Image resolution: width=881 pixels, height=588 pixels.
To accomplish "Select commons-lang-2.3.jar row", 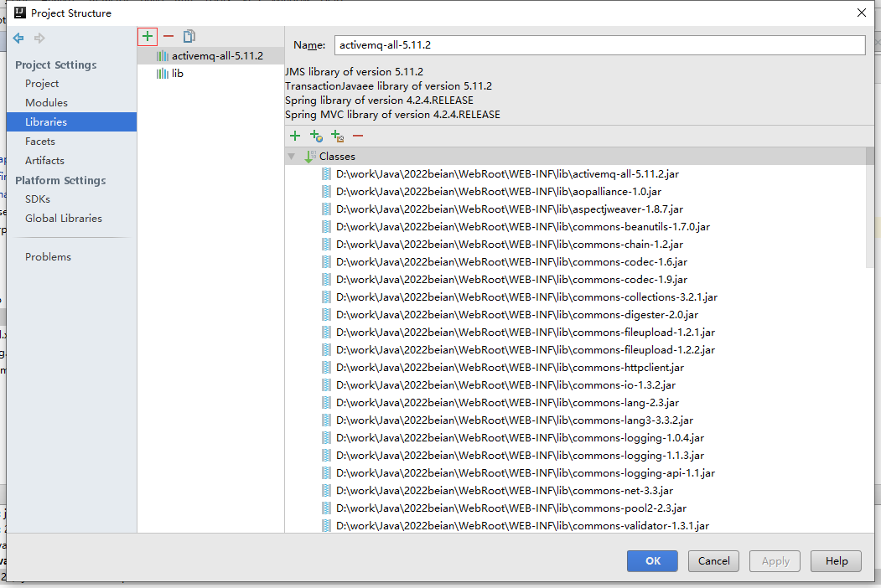I will (x=575, y=403).
